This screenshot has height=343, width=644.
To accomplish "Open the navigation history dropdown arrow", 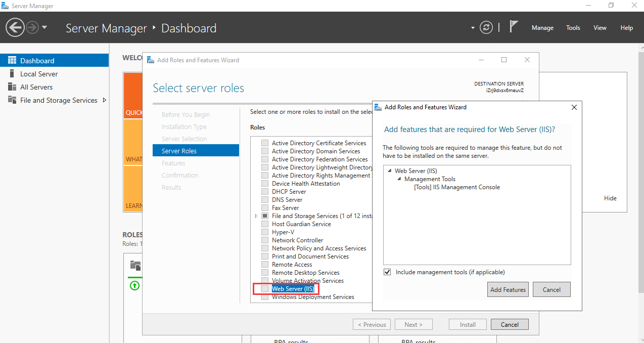I will coord(44,27).
